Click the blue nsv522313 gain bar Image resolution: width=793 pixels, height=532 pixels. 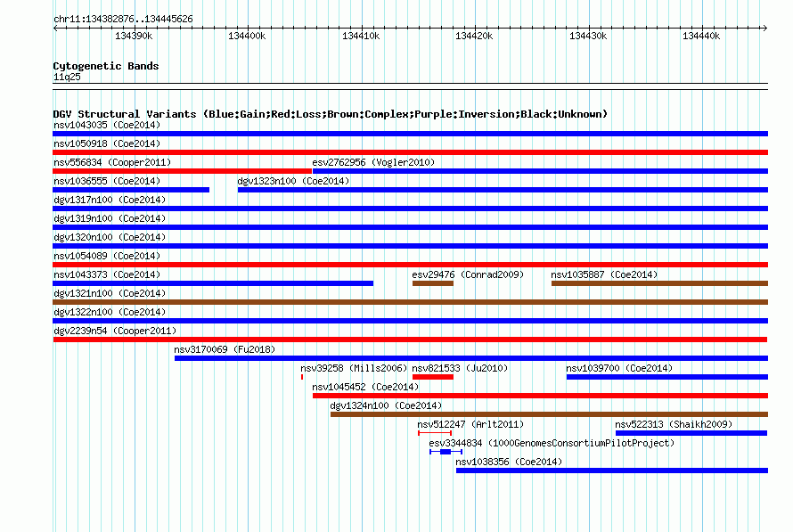691,433
